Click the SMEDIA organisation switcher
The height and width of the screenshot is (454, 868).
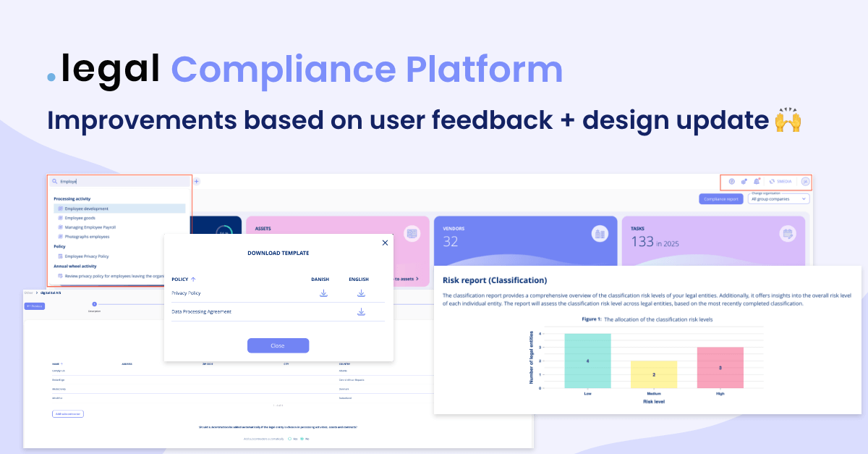click(x=781, y=181)
